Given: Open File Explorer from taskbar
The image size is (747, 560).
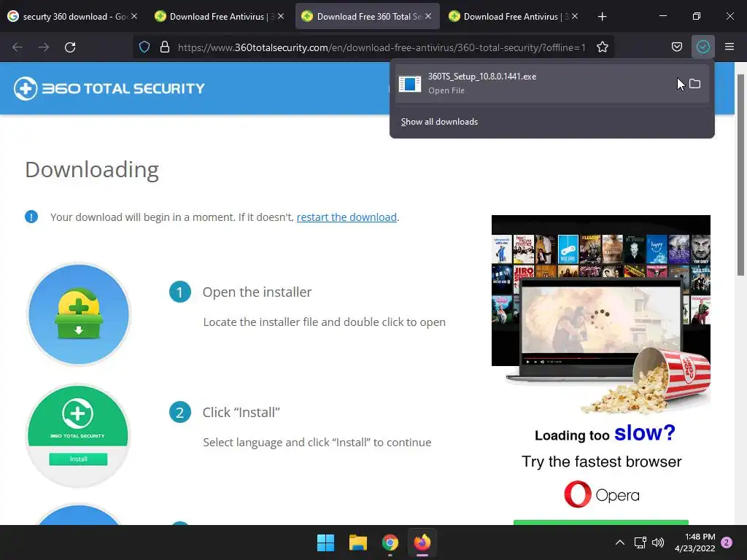Looking at the screenshot, I should click(357, 542).
